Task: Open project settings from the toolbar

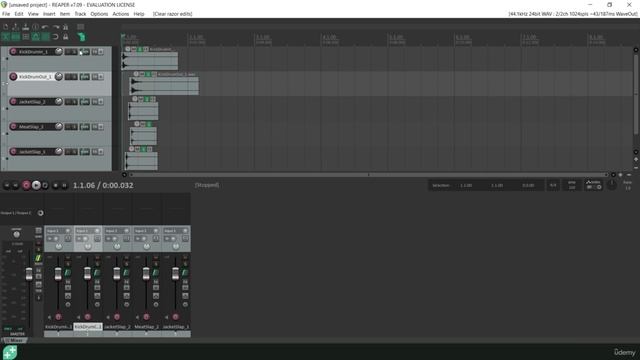Action: coord(36,27)
